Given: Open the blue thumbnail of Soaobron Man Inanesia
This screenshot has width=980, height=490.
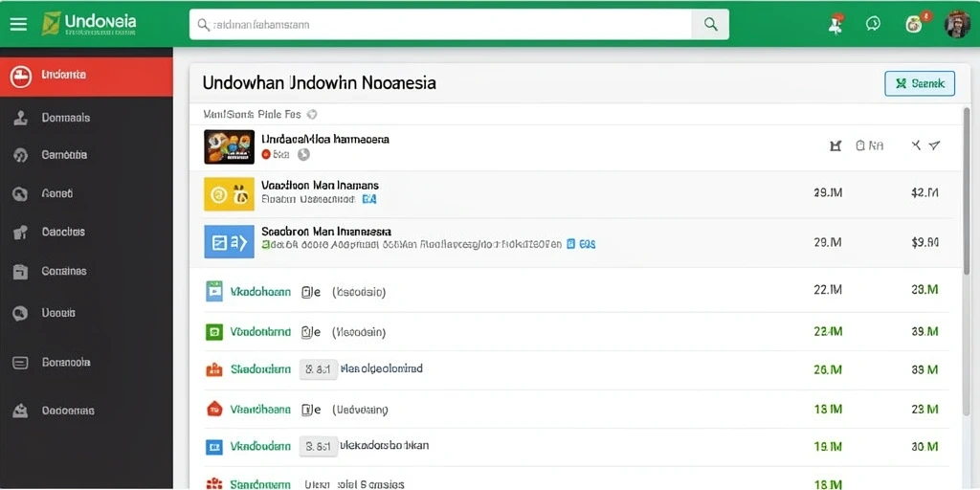Looking at the screenshot, I should click(x=229, y=242).
